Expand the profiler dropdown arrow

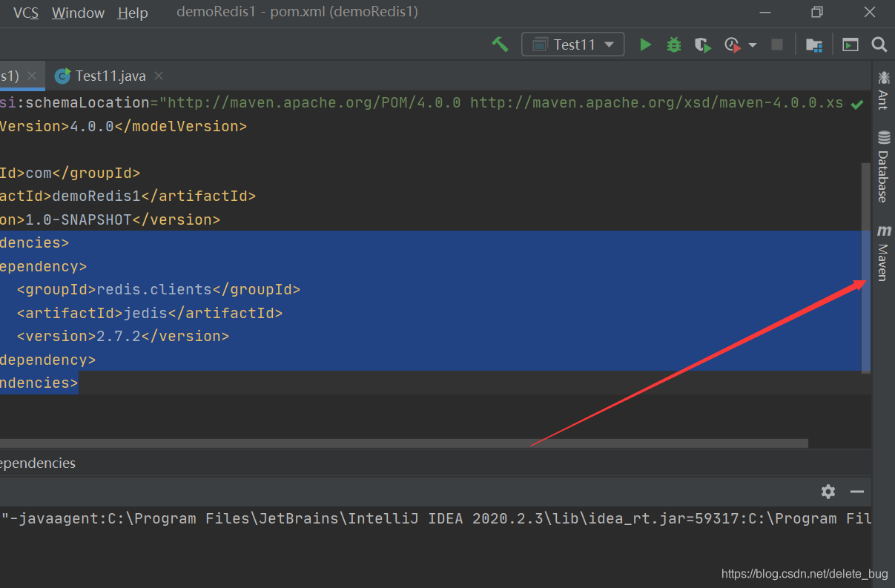pos(753,45)
